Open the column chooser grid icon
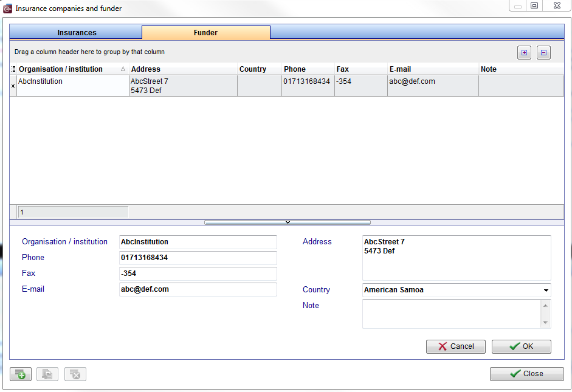 (13, 69)
